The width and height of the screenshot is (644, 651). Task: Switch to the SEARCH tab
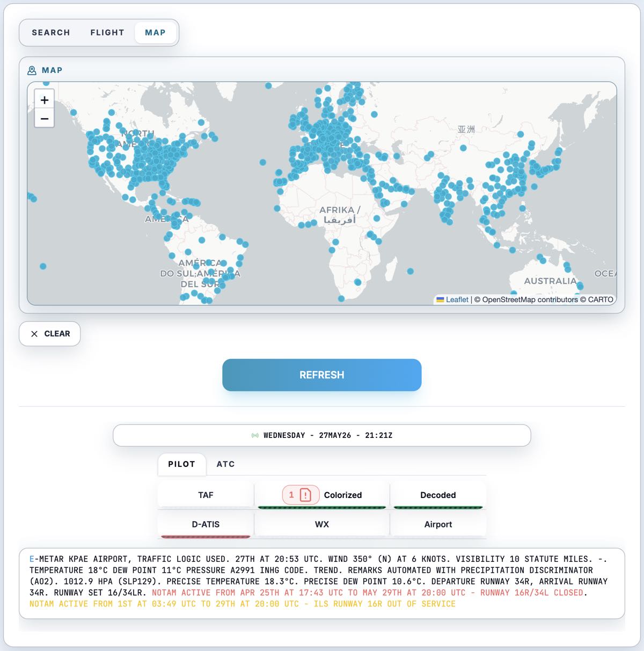[x=51, y=33]
